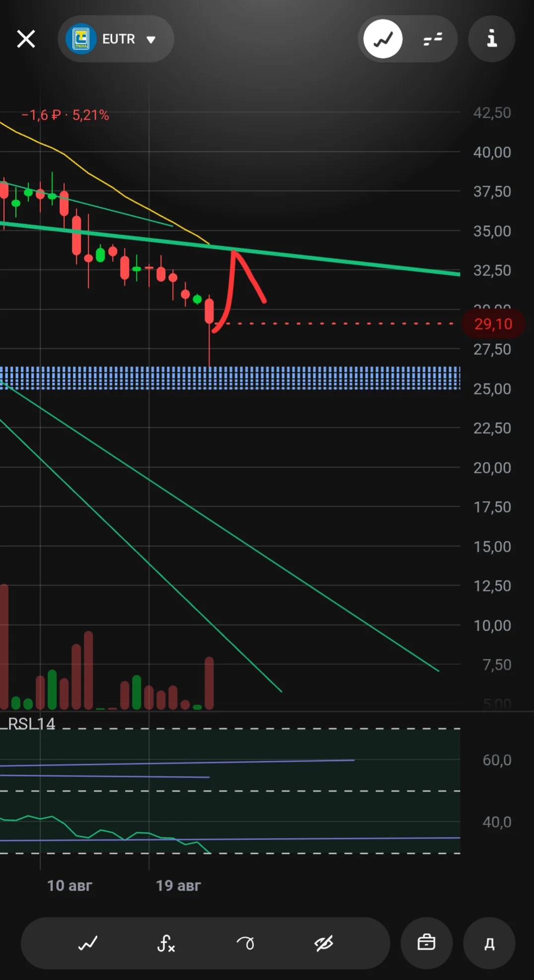The height and width of the screenshot is (980, 534).
Task: Open indicators (fx) menu
Action: pyautogui.click(x=166, y=943)
